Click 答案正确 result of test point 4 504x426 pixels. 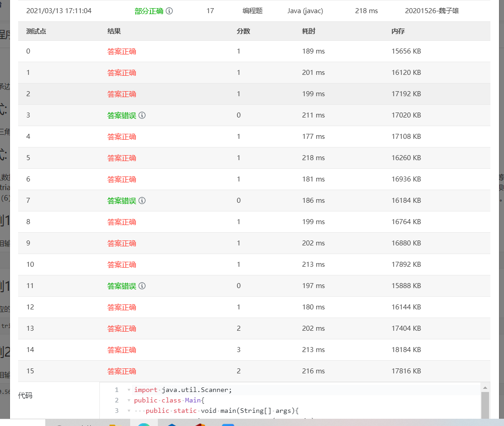pyautogui.click(x=122, y=137)
